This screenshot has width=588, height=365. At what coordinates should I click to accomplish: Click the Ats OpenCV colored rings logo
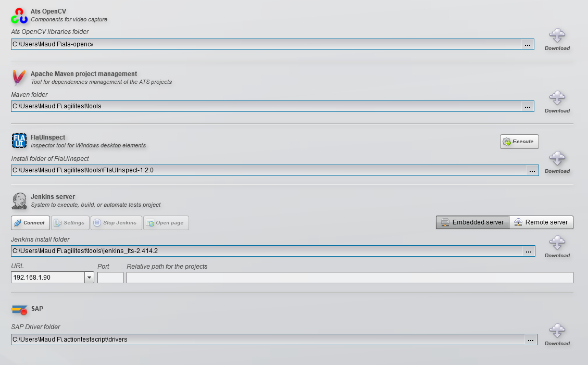19,16
